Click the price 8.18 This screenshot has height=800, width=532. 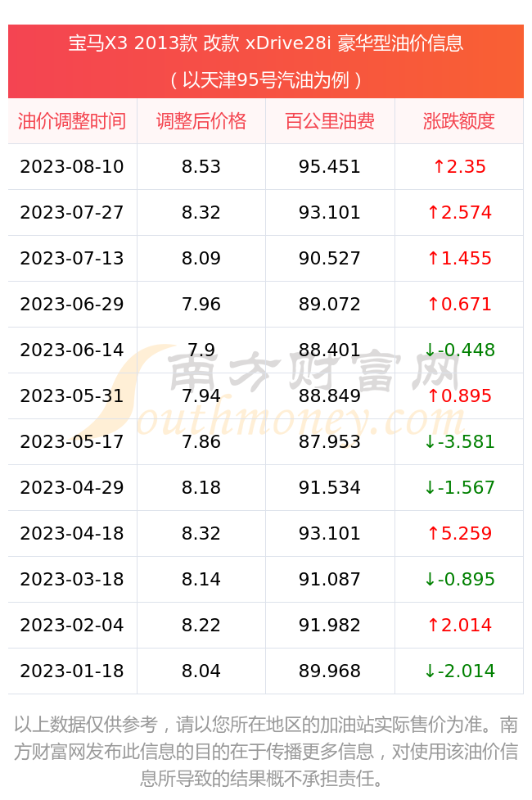click(x=201, y=488)
